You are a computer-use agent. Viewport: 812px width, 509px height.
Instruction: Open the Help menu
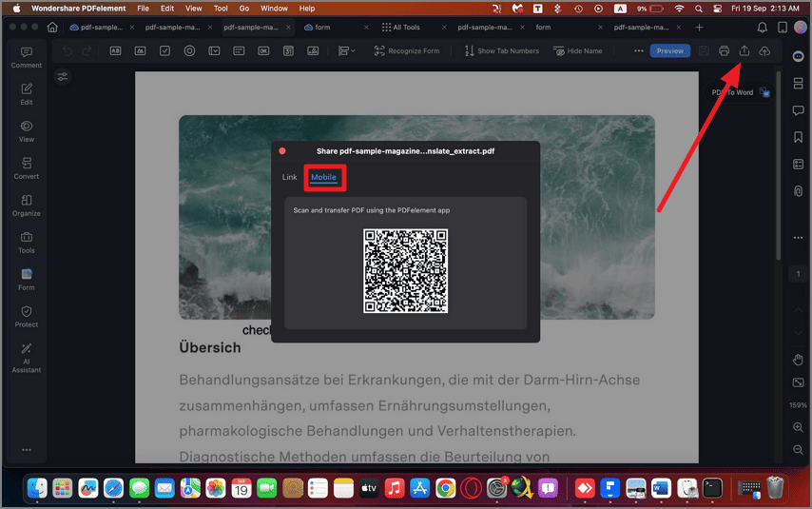click(x=306, y=9)
